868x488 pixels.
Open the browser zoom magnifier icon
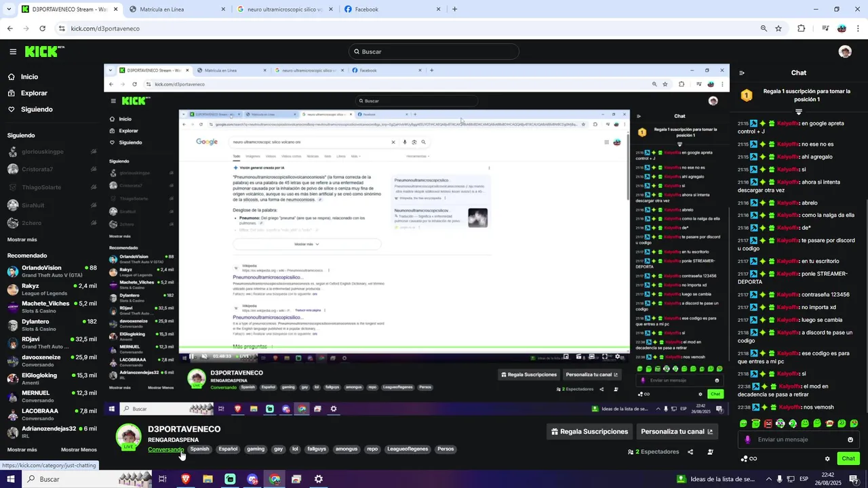763,28
